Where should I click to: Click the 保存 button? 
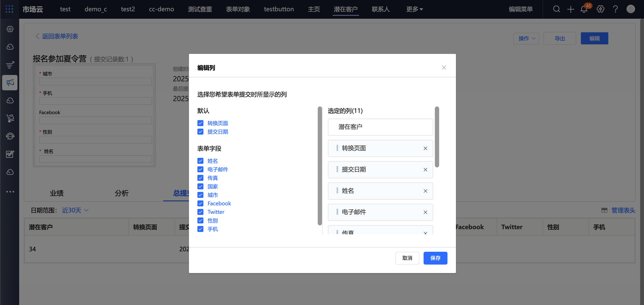435,258
